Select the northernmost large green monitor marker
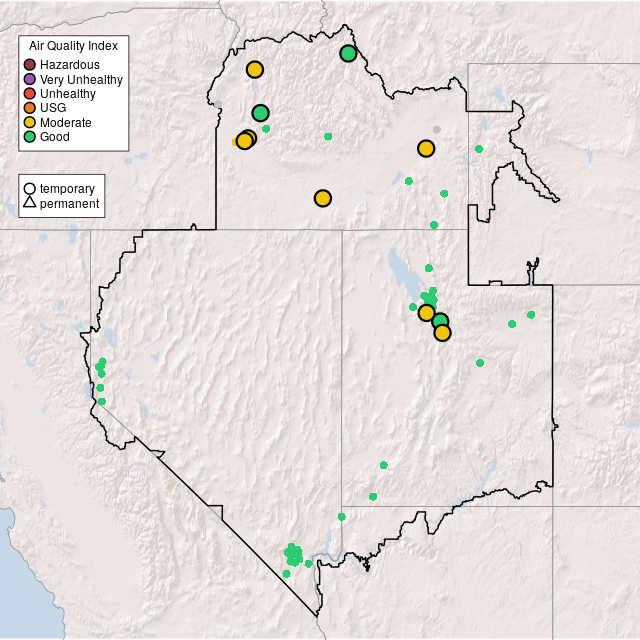This screenshot has height=640, width=640. pyautogui.click(x=348, y=53)
